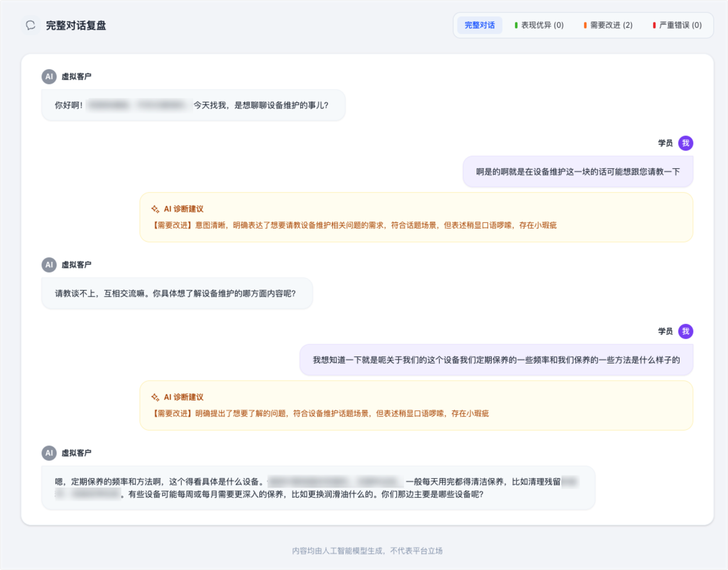Click the sparkle icon in the 意图清晰 diagnosis card

pyautogui.click(x=155, y=209)
